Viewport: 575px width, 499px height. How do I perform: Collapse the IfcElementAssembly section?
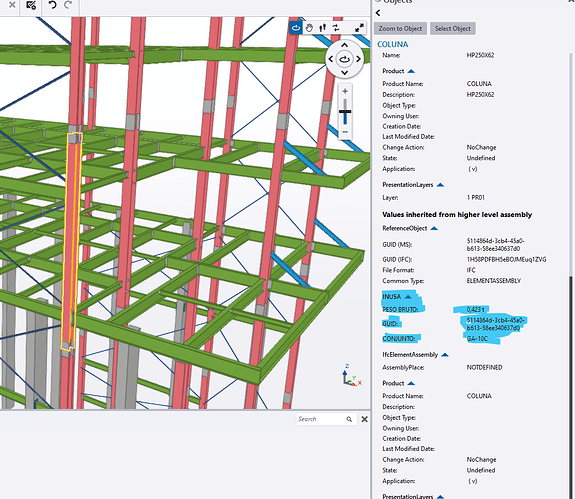click(445, 355)
